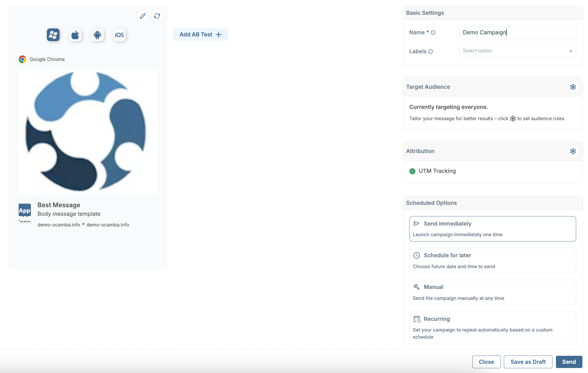Screen dimensions: 588x373
Task: Click the Labels info icon
Action: (x=431, y=52)
